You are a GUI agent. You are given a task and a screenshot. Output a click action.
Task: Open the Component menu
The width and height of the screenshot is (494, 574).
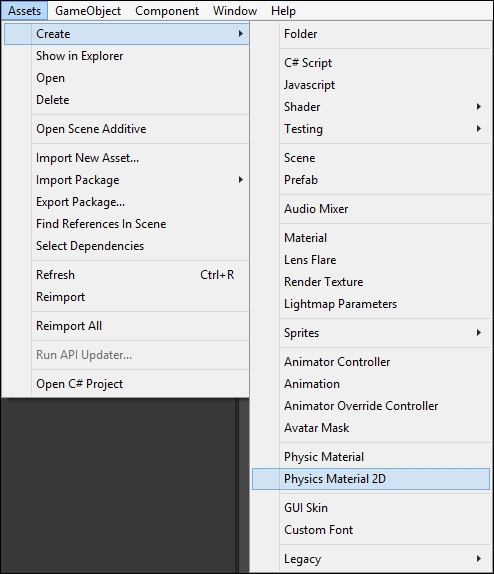point(167,11)
